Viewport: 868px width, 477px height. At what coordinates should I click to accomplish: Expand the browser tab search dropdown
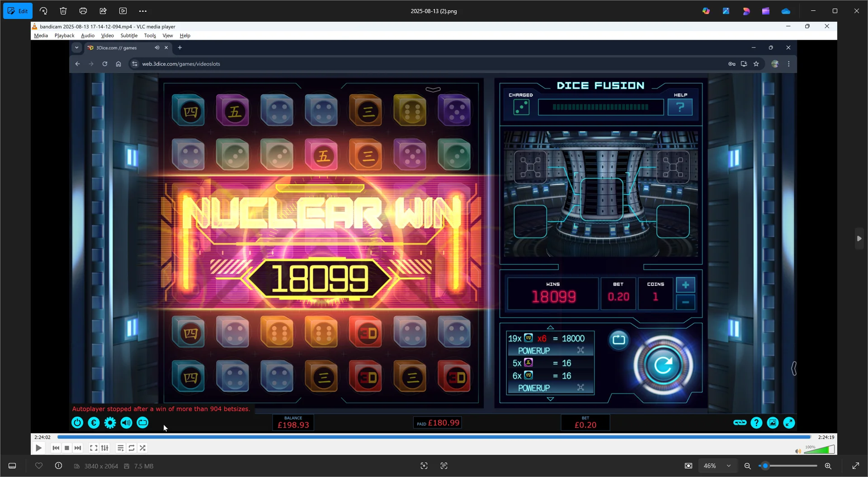(76, 47)
